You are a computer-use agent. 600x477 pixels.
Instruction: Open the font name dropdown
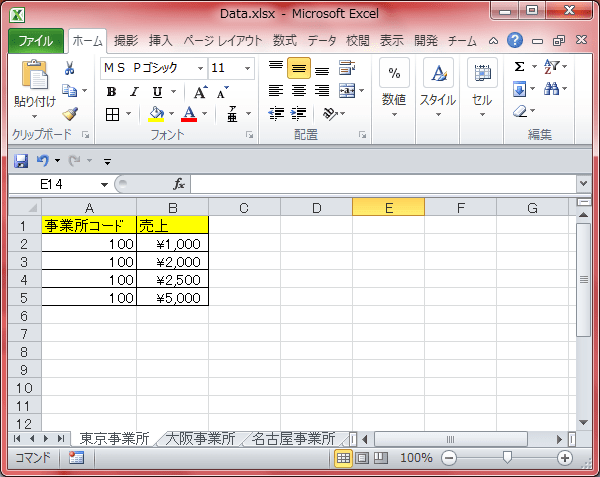201,68
